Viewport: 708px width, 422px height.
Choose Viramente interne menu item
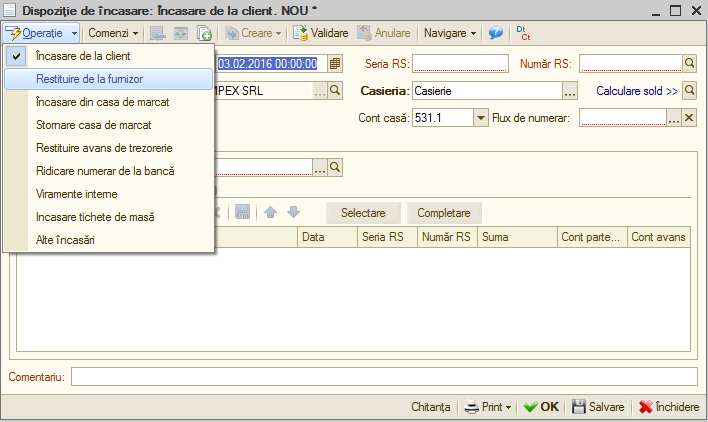pos(108,194)
